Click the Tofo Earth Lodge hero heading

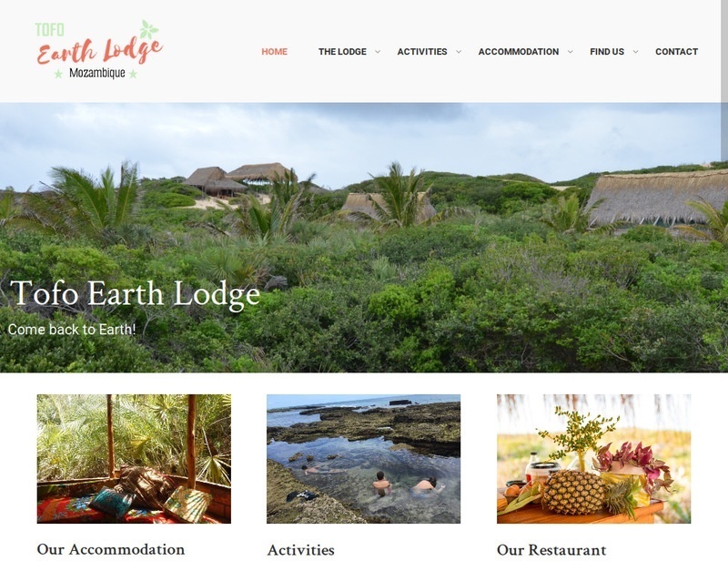click(x=135, y=294)
